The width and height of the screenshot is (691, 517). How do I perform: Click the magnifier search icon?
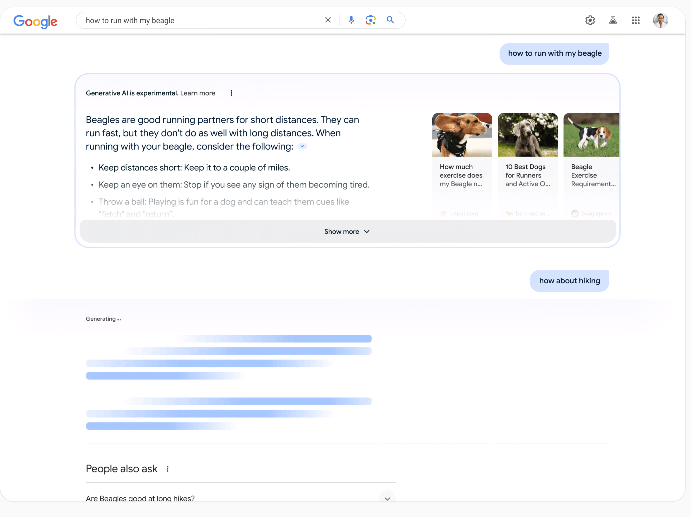pyautogui.click(x=390, y=20)
